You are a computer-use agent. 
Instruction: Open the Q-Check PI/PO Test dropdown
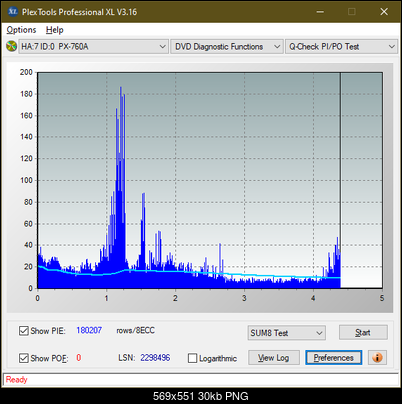[341, 47]
